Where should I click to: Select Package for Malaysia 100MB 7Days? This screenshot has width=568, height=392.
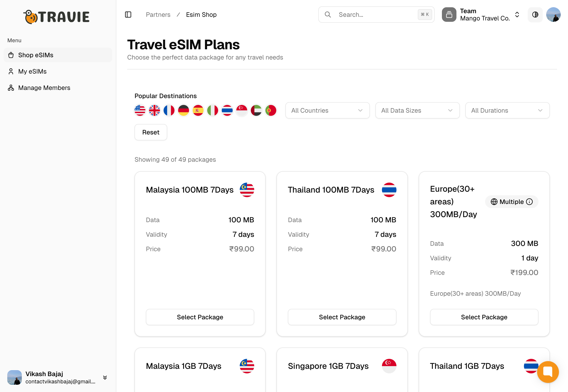pyautogui.click(x=200, y=317)
